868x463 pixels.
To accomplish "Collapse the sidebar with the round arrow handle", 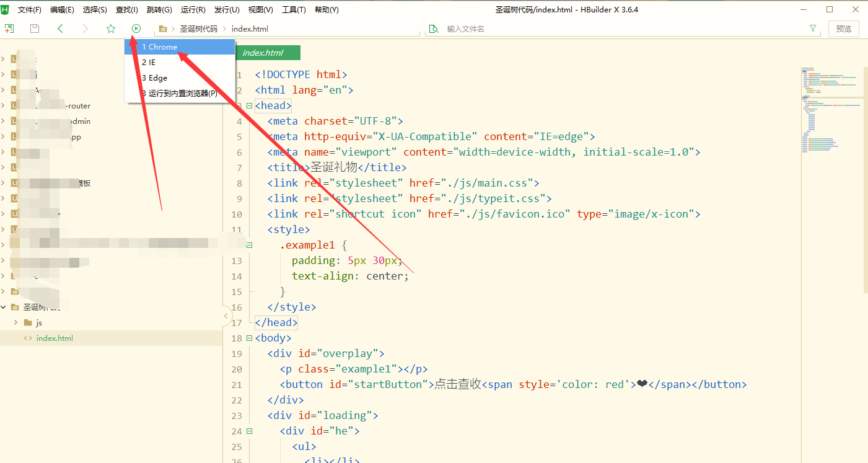I will pos(226,316).
